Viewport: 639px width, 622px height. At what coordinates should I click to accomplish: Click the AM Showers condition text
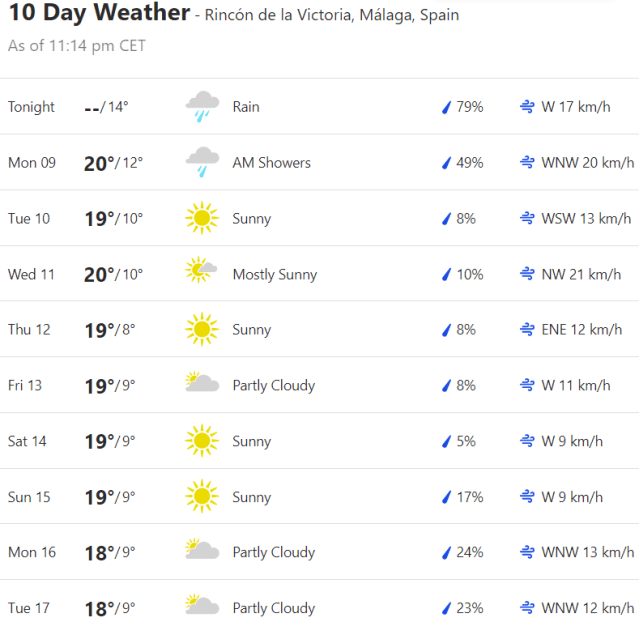[271, 162]
